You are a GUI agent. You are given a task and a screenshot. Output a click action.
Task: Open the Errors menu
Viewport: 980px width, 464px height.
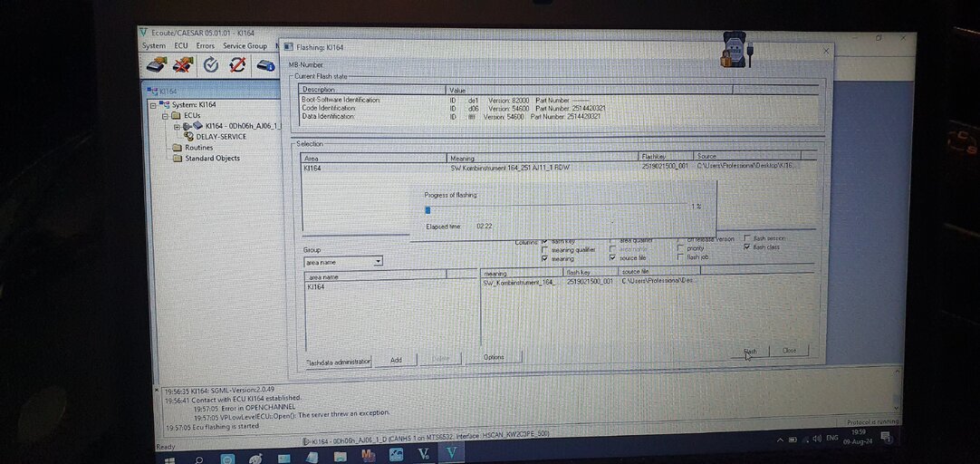pyautogui.click(x=205, y=45)
